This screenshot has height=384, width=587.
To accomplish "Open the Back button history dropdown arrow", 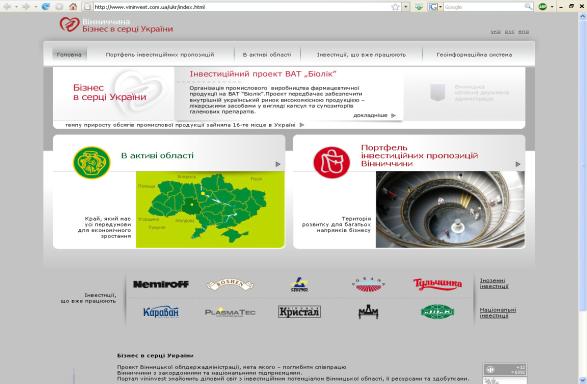I will (x=16, y=7).
